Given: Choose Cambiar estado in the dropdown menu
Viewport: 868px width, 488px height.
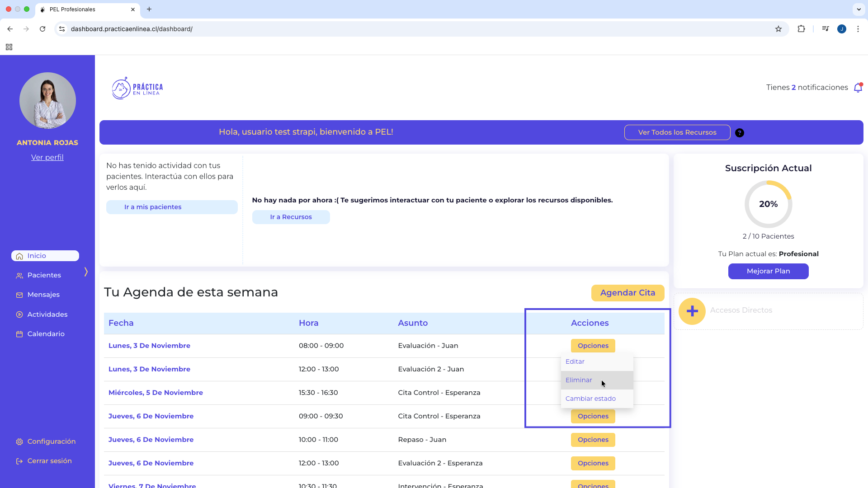Looking at the screenshot, I should [x=590, y=399].
